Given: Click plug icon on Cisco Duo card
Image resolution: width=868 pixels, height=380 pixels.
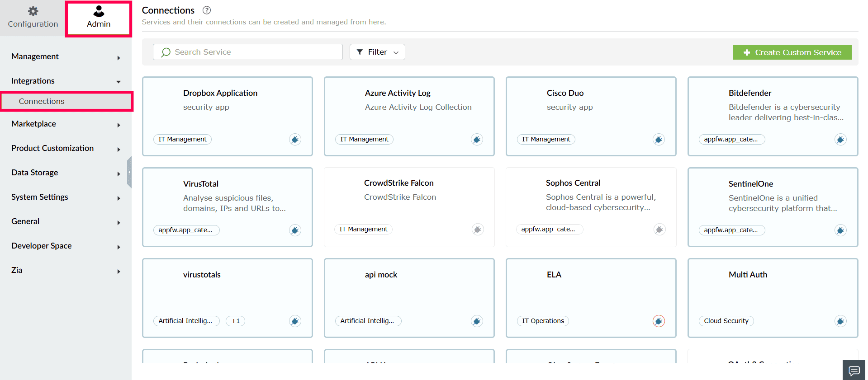Looking at the screenshot, I should 659,140.
